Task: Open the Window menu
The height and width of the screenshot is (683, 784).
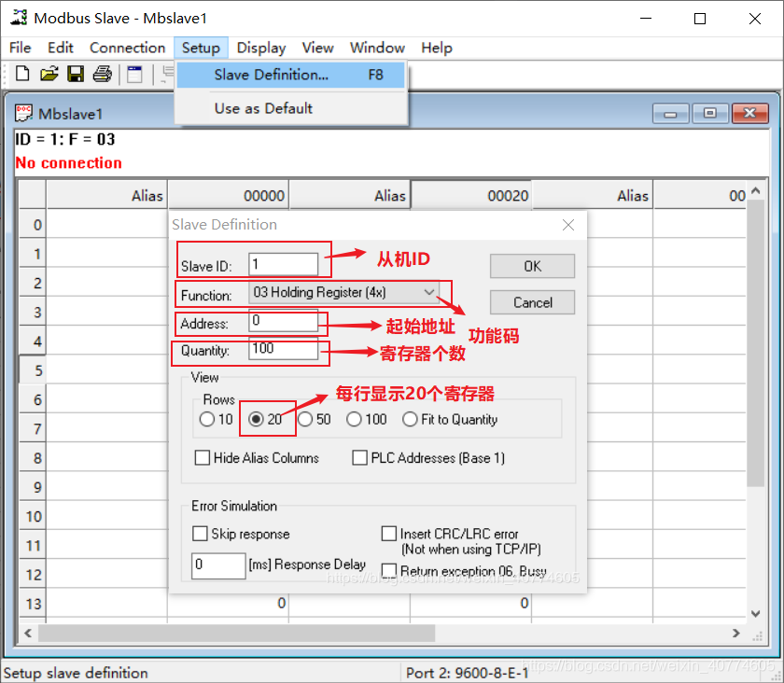Action: 377,48
